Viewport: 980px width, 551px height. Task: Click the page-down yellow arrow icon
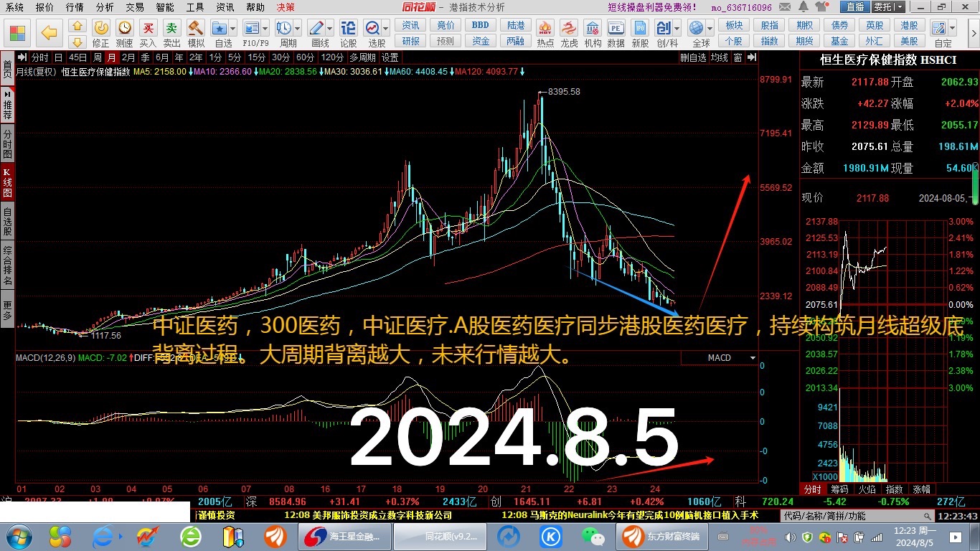point(77,42)
